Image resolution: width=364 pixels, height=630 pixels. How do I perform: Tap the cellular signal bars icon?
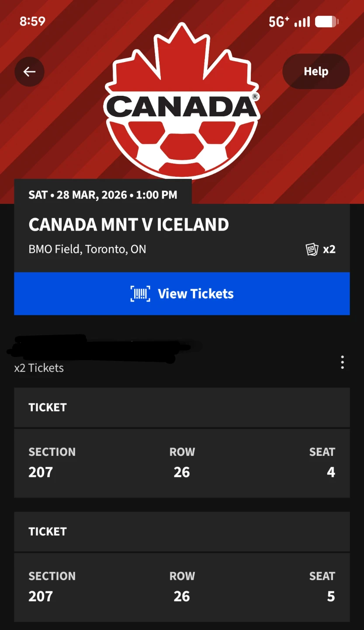pos(302,21)
